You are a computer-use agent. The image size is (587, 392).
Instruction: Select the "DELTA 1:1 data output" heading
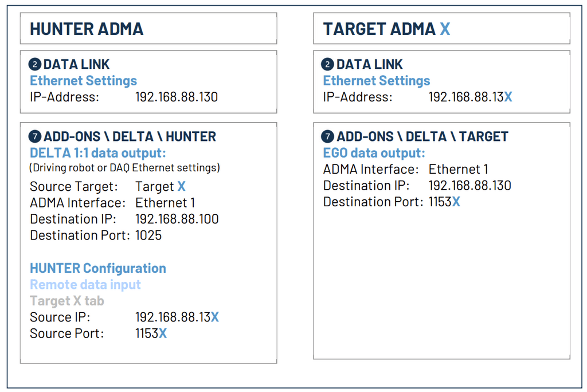(x=97, y=153)
